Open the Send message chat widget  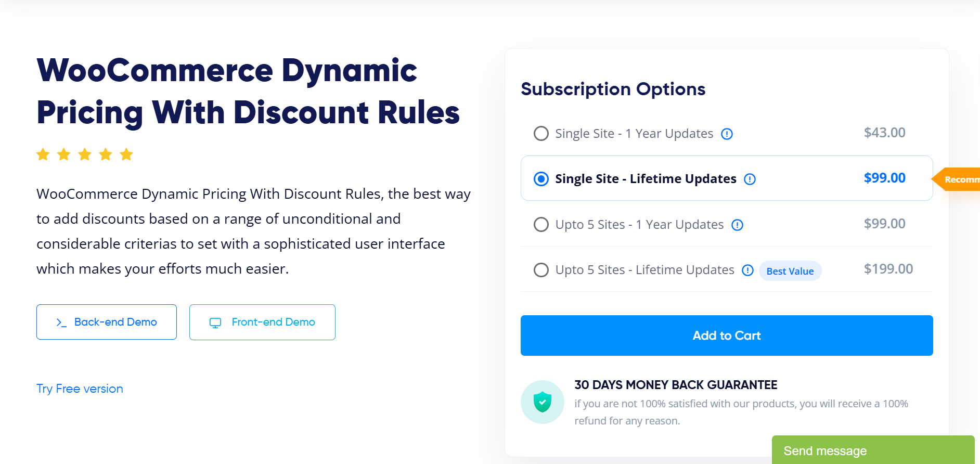tap(873, 450)
